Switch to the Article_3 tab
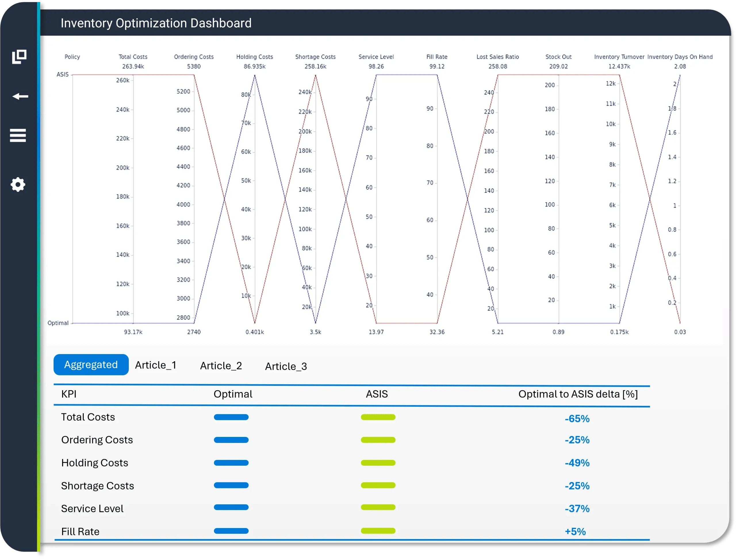The image size is (736, 560). pos(286,366)
